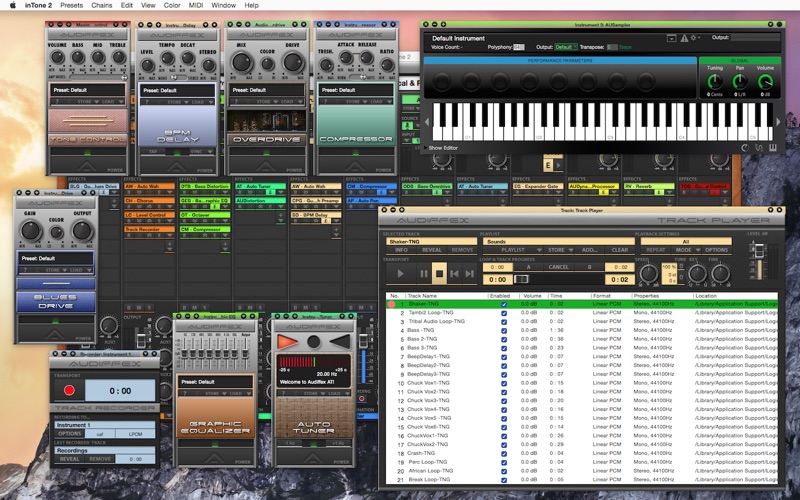
Task: Open Output Default dropdown in AUSampler
Action: 566,47
